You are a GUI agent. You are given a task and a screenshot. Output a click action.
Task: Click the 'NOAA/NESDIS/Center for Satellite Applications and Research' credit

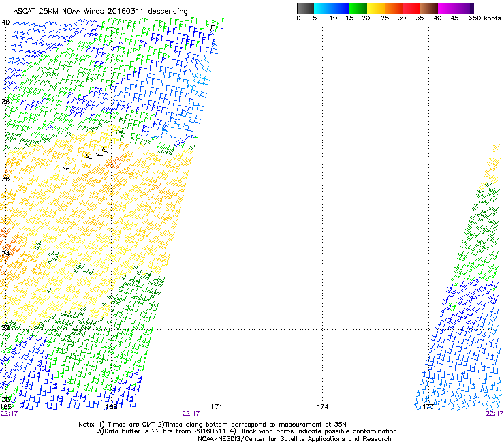tap(294, 439)
